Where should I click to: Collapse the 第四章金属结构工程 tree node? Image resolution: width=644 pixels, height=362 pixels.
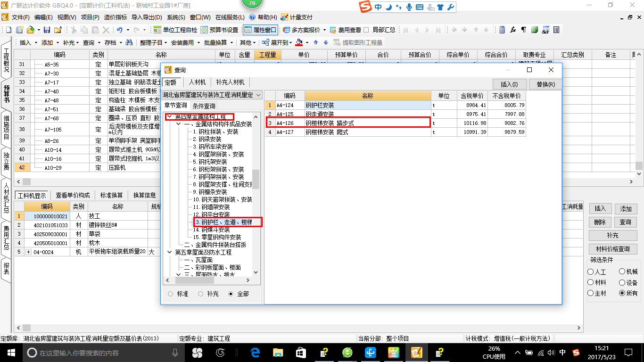170,116
